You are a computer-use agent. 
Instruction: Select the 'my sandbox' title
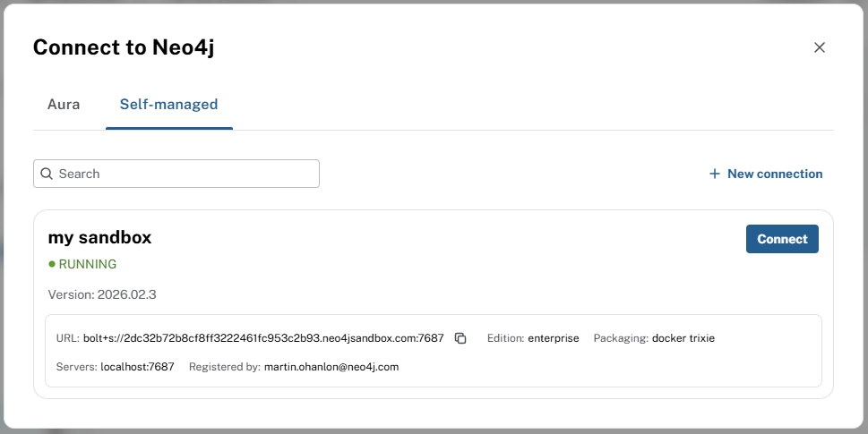coord(99,237)
